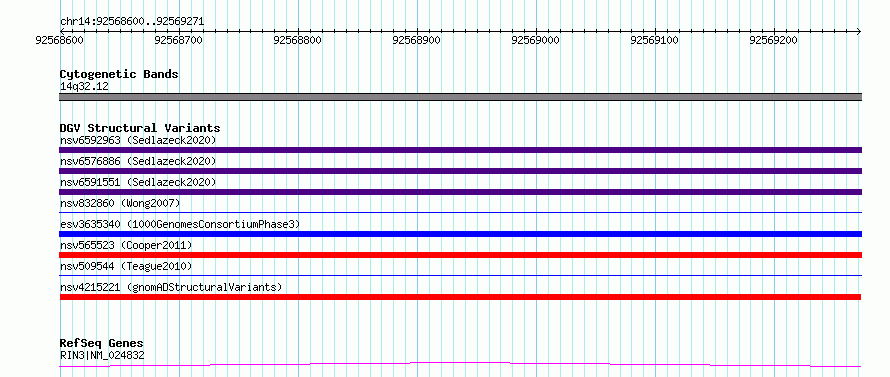The image size is (890, 377).
Task: Click ruler position 92569200
Action: pos(773,40)
